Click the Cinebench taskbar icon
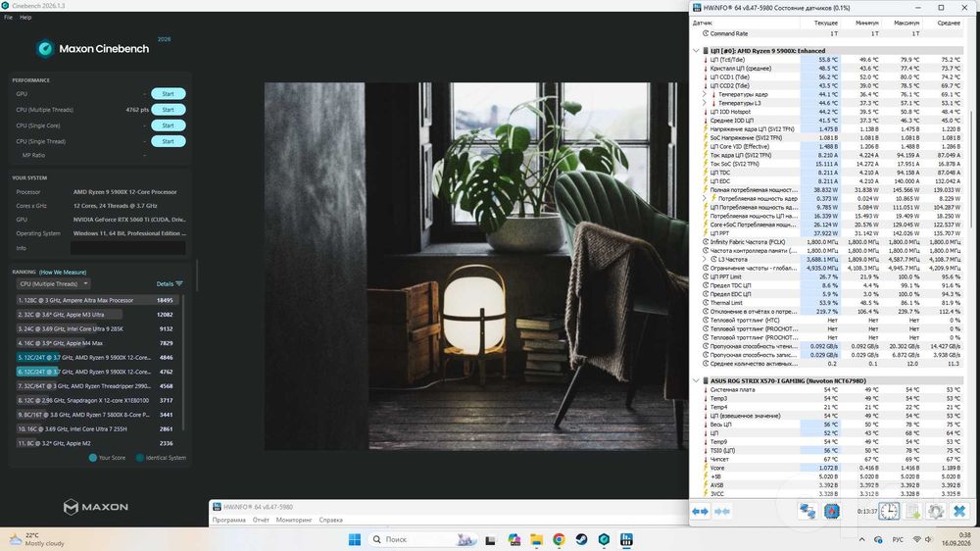The image size is (980, 551). [604, 539]
